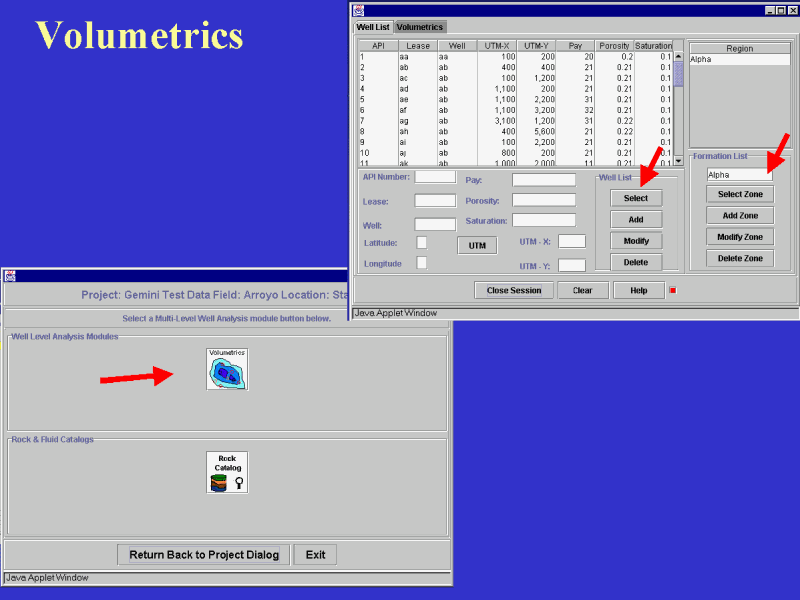800x600 pixels.
Task: Toggle the Longitude checkbox
Action: click(422, 262)
